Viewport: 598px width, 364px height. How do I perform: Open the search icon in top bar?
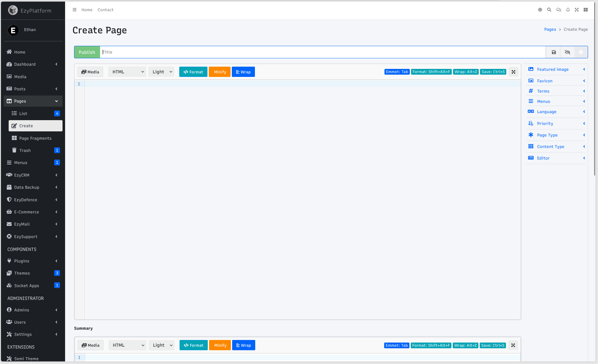click(x=549, y=10)
